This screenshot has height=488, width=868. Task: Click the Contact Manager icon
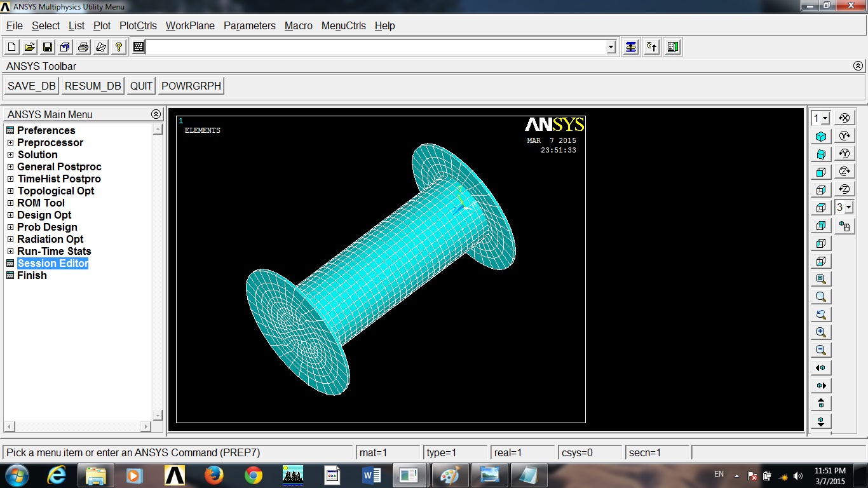coord(674,47)
